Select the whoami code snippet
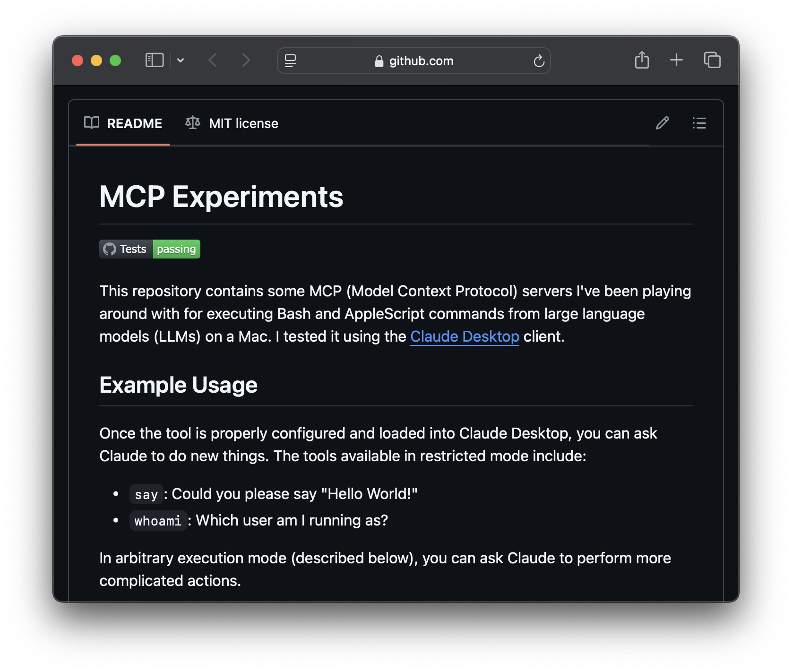Screen dimensions: 792x672 [x=158, y=521]
